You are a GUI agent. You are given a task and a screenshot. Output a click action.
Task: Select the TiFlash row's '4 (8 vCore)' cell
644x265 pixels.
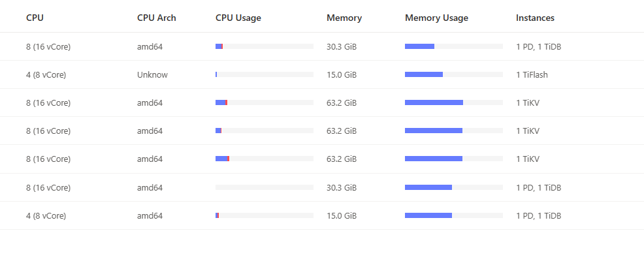click(x=46, y=74)
